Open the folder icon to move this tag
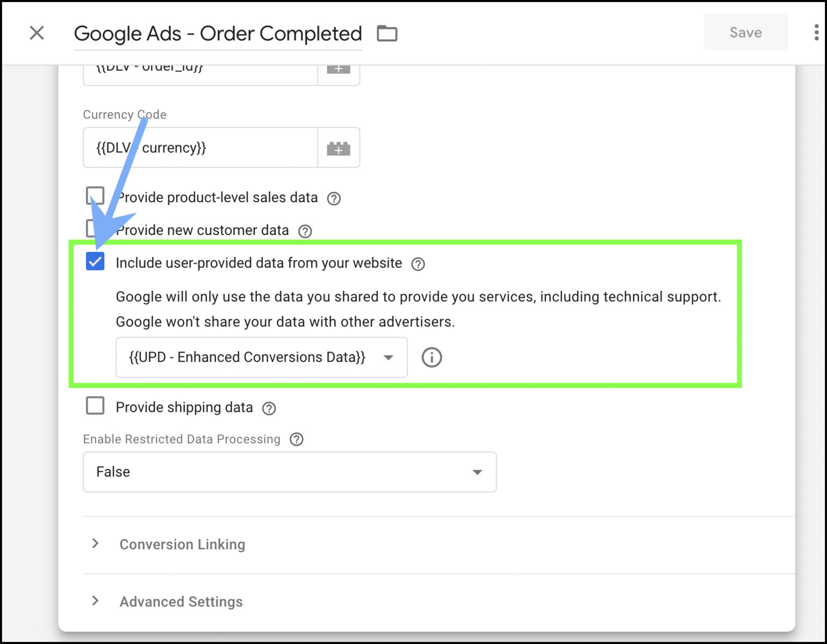827x644 pixels. [x=387, y=33]
